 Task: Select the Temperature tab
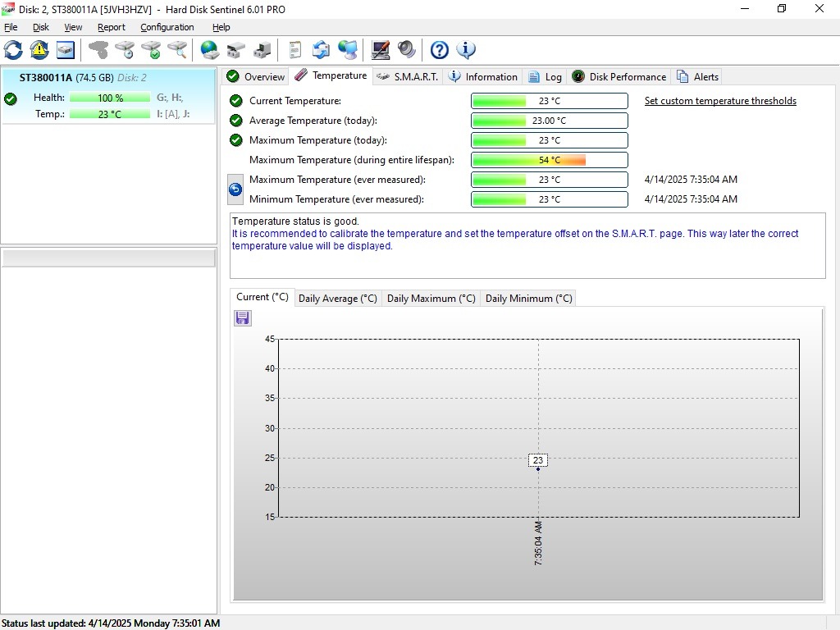pos(331,75)
